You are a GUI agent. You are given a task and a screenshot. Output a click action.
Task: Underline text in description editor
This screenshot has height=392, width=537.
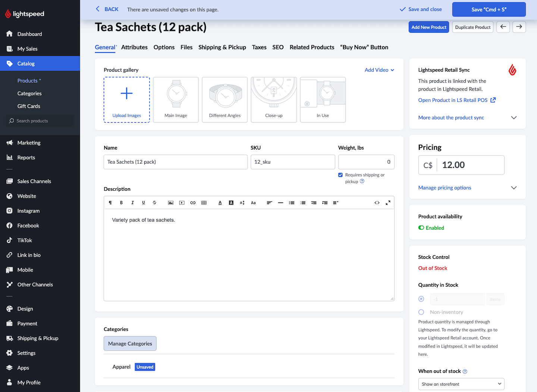click(144, 203)
